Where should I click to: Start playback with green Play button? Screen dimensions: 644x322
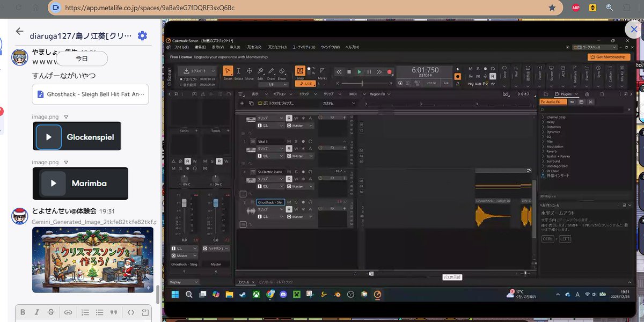click(359, 72)
